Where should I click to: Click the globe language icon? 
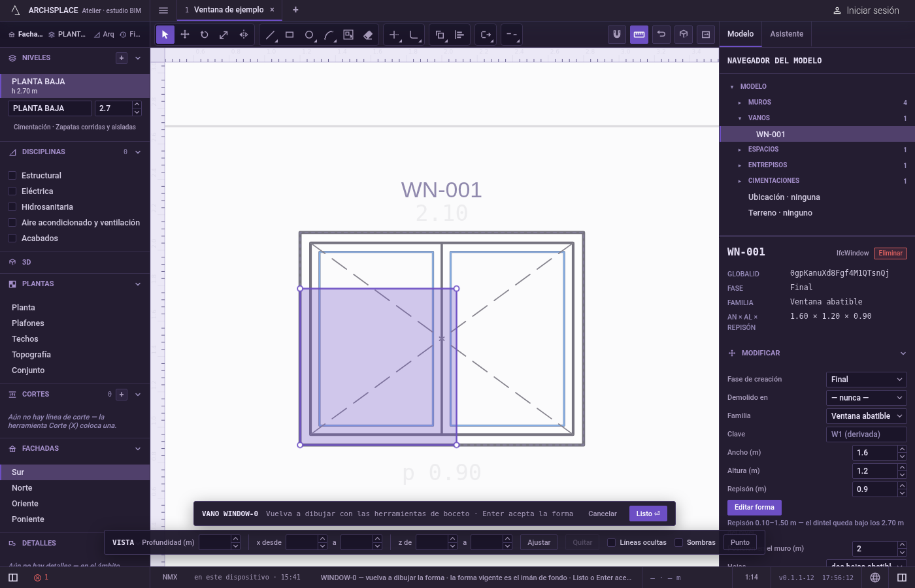875,578
